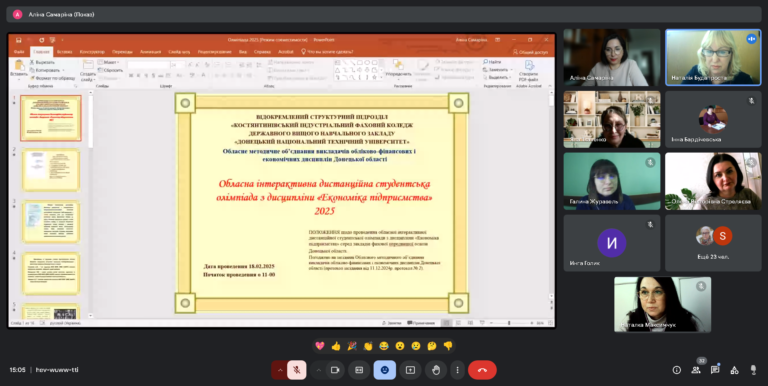The width and height of the screenshot is (768, 386).
Task: Open the Макет layout dropdown
Action: pos(107,62)
